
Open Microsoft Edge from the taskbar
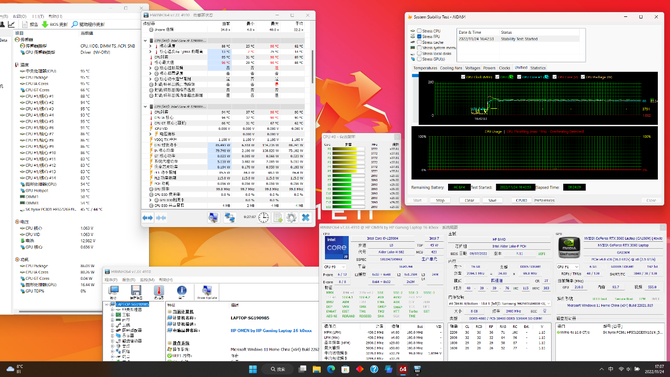pyautogui.click(x=331, y=369)
